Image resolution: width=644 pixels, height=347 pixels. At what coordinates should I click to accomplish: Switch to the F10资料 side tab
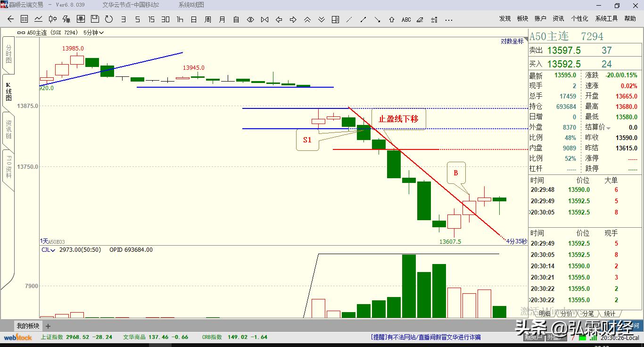pos(8,167)
